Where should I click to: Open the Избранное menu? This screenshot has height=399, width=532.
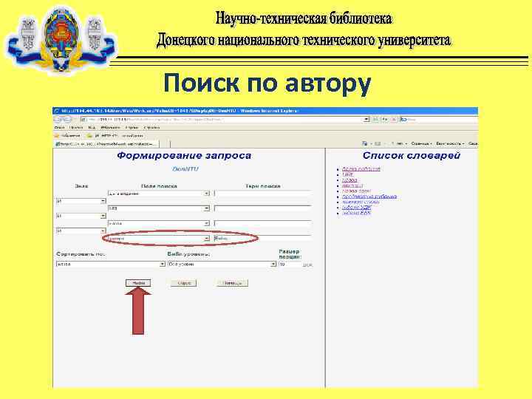point(110,128)
